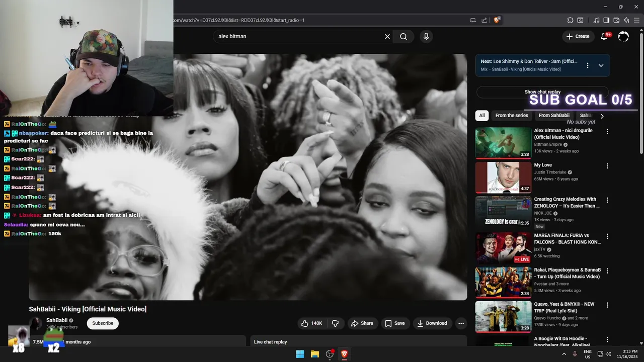Open Alex Bittman nici drogurile video thumbnail
644x362 pixels.
coord(503,143)
